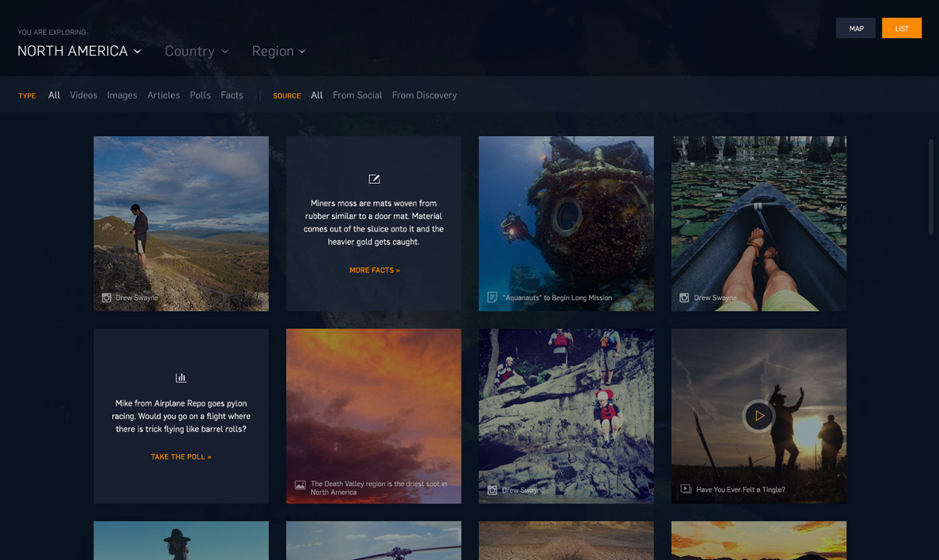Click Instagram icon on hiker photo tile
Screen dimensions: 939x560
107,298
